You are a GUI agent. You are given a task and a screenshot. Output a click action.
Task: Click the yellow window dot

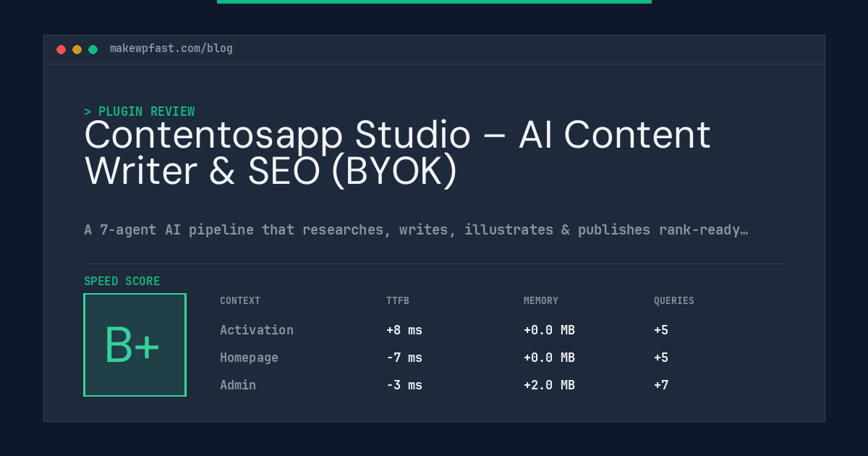pyautogui.click(x=77, y=49)
